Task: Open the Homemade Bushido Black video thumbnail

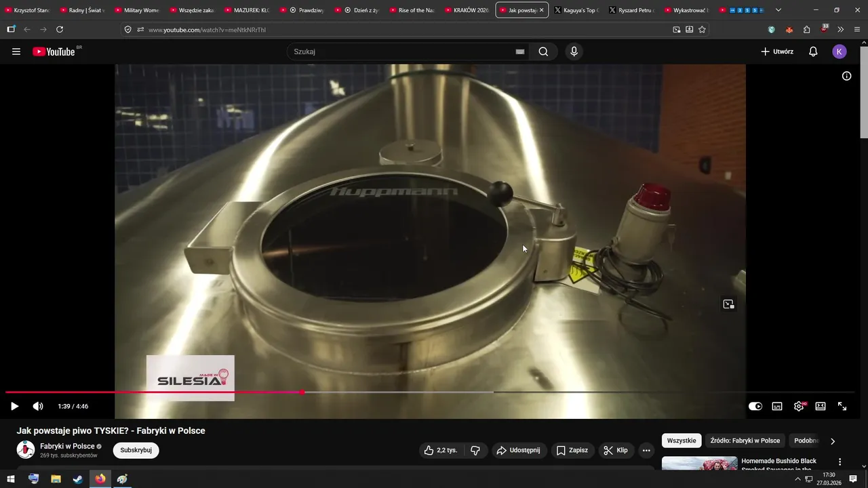Action: coord(699,464)
